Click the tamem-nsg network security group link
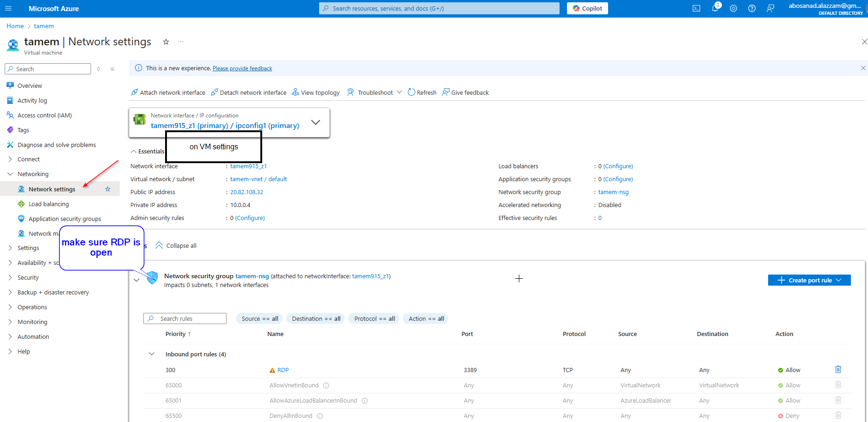Image resolution: width=868 pixels, height=422 pixels. click(x=613, y=192)
